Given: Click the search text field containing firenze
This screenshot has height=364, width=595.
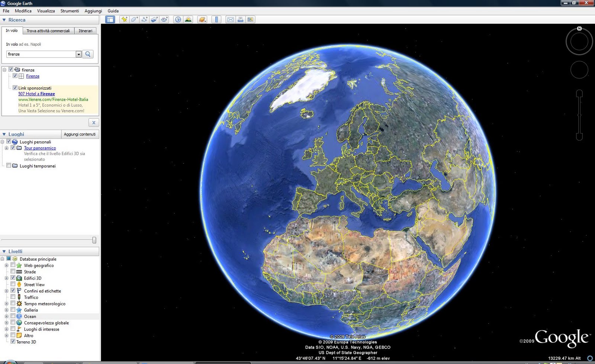Looking at the screenshot, I should 41,54.
